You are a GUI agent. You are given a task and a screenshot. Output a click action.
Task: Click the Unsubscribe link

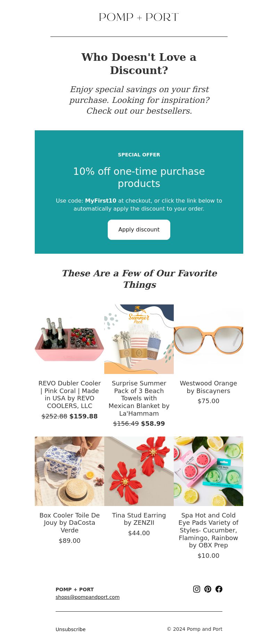pos(71,629)
